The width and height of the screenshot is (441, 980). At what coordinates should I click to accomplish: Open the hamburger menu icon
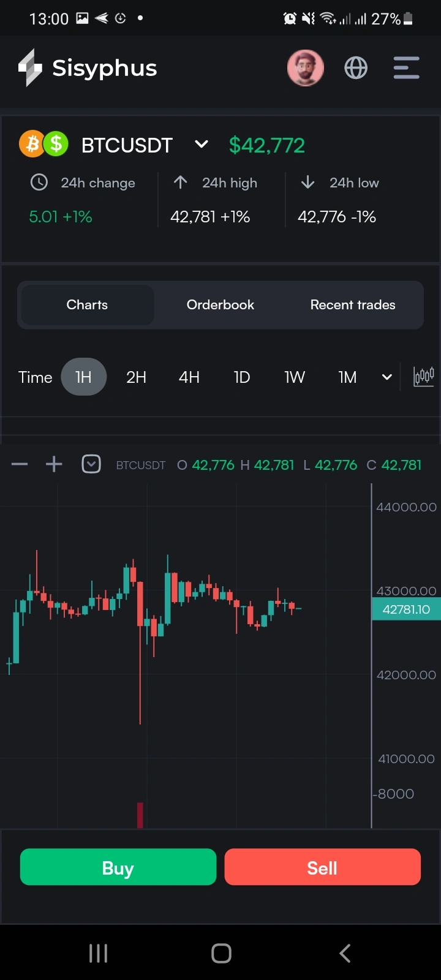tap(406, 68)
